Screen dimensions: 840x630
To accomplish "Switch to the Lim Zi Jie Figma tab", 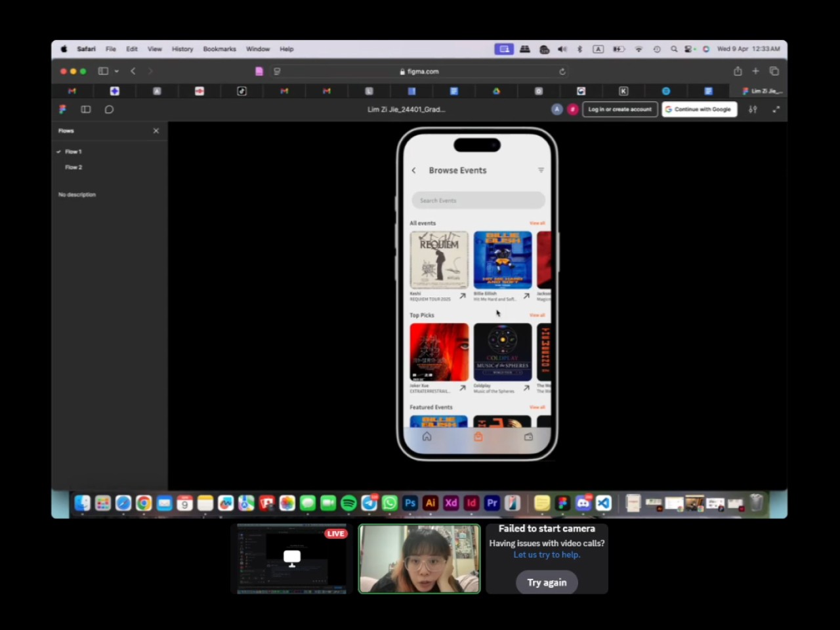I will [x=761, y=91].
